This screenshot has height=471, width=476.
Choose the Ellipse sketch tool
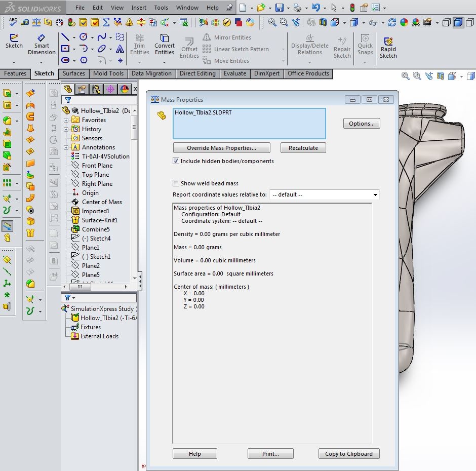[x=102, y=49]
